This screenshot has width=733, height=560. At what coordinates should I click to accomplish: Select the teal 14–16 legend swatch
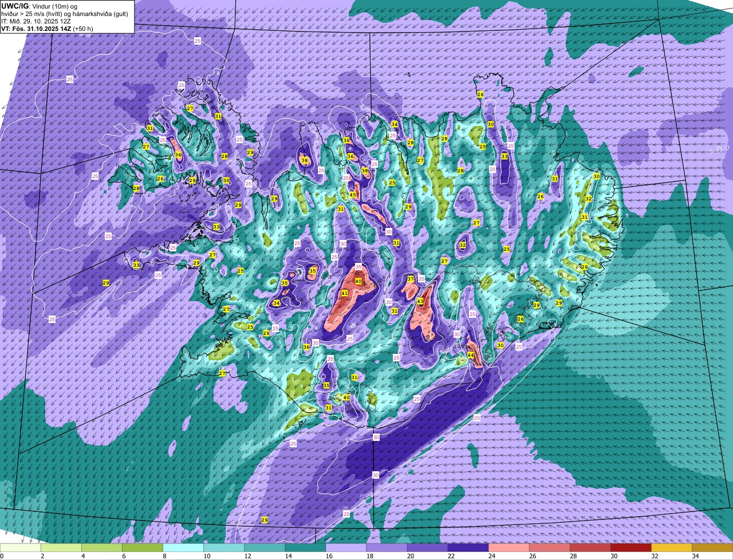pos(305,548)
